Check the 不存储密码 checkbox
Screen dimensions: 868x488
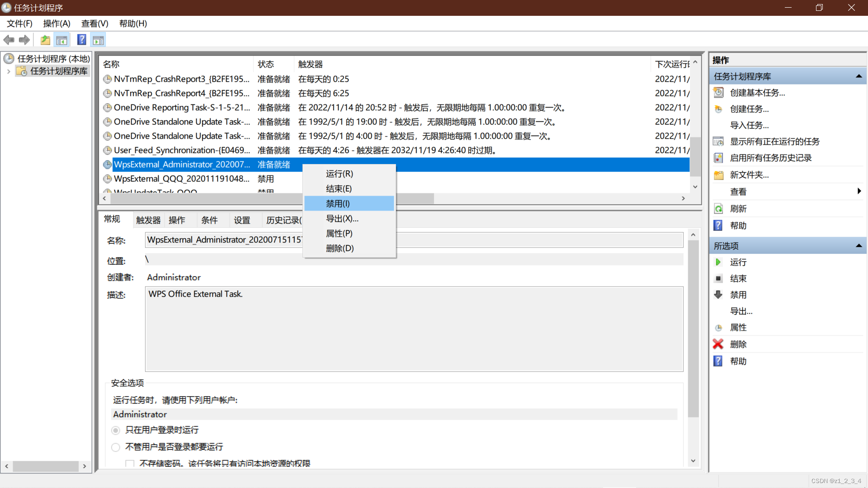pyautogui.click(x=130, y=463)
